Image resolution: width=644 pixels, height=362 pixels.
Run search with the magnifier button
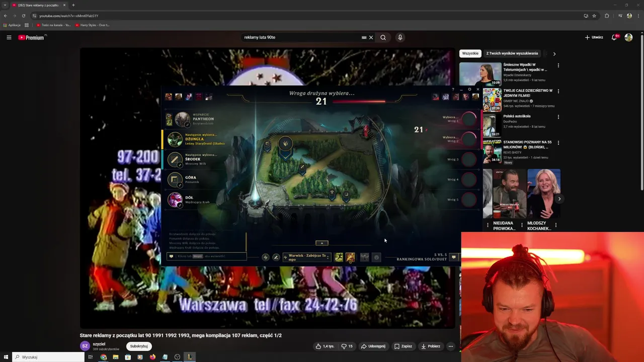pos(383,37)
